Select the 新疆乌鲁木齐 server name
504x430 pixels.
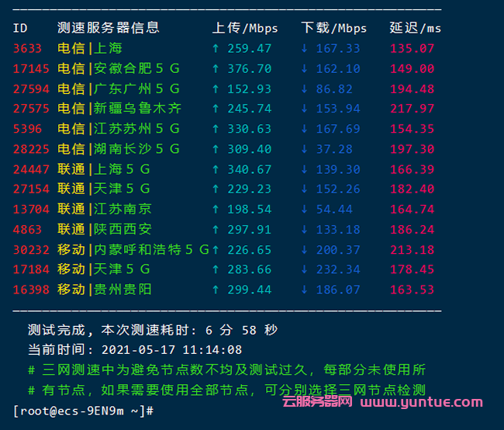point(137,109)
